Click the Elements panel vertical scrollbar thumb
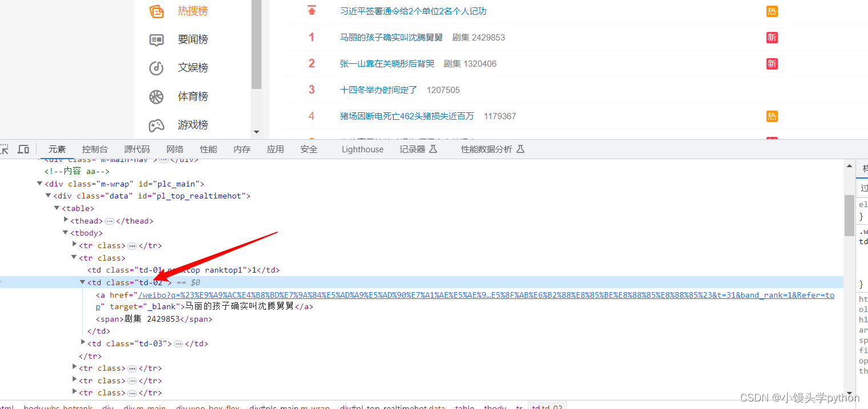 849,216
